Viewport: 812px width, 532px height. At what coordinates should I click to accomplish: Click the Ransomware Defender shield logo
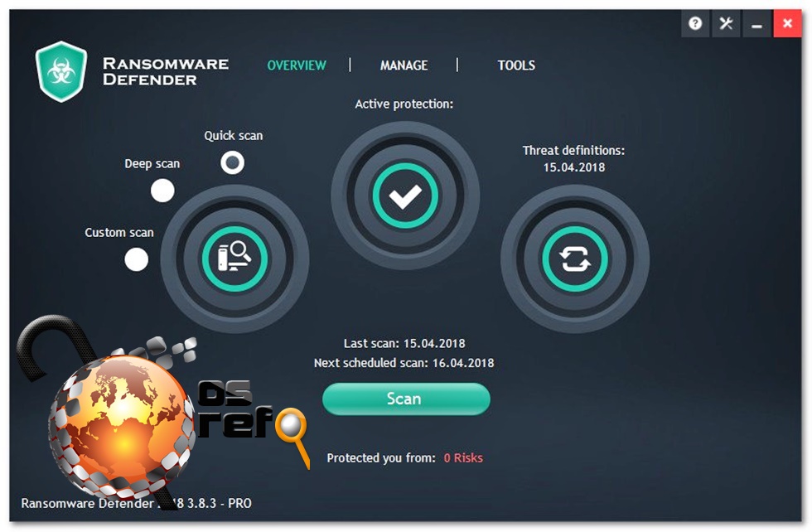(x=61, y=71)
